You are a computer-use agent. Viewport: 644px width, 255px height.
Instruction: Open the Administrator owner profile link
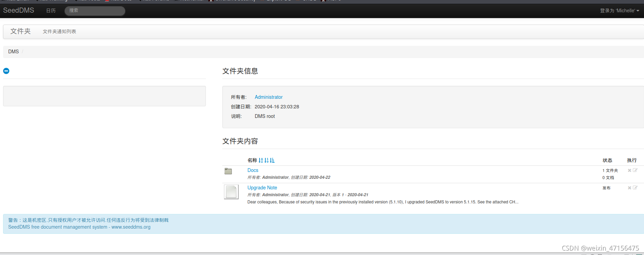click(x=269, y=97)
